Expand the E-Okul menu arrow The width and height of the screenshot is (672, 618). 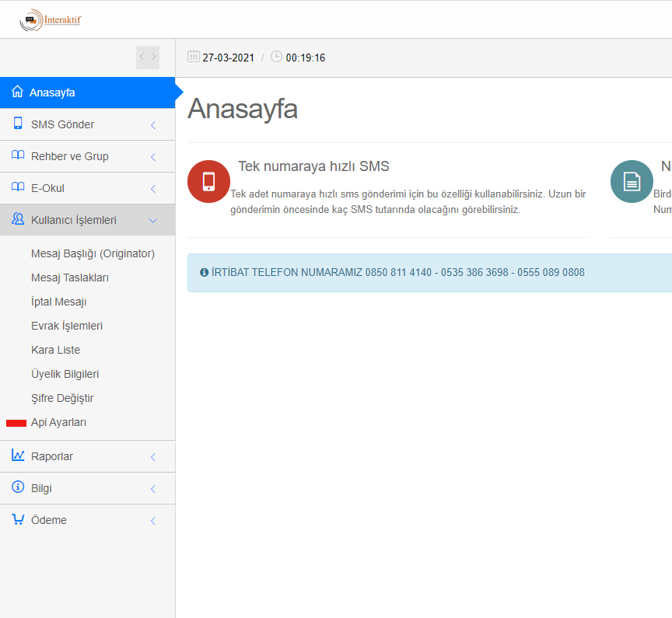coord(153,188)
